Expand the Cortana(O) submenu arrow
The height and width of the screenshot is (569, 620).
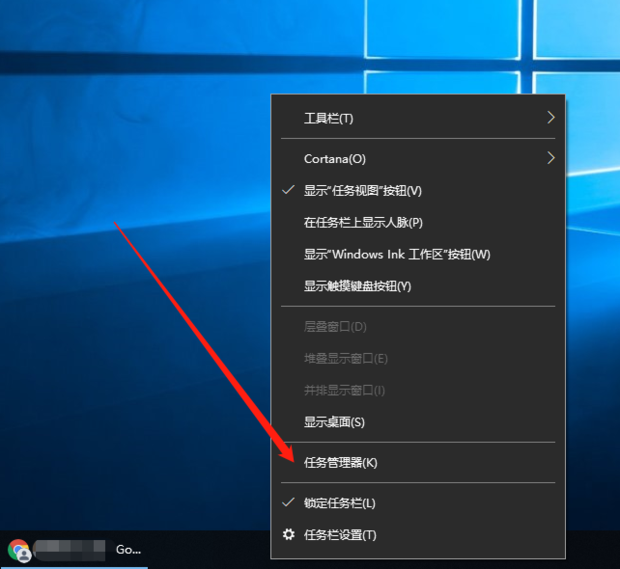click(x=551, y=158)
